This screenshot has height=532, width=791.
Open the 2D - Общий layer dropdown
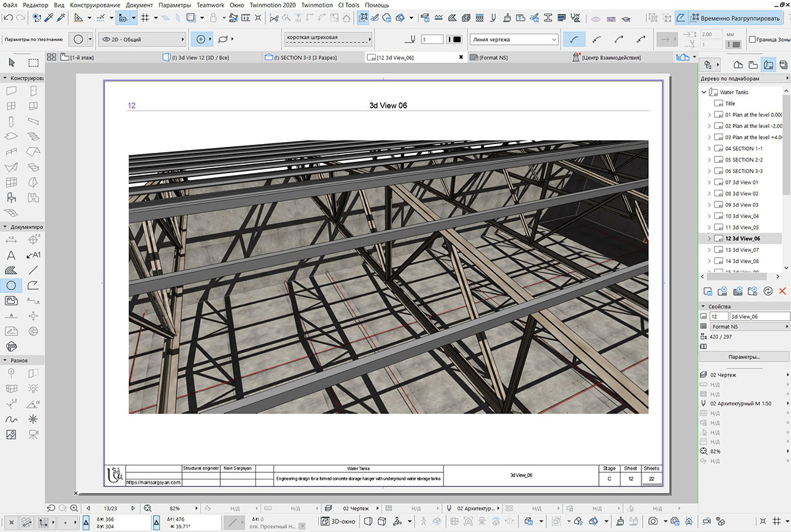141,39
